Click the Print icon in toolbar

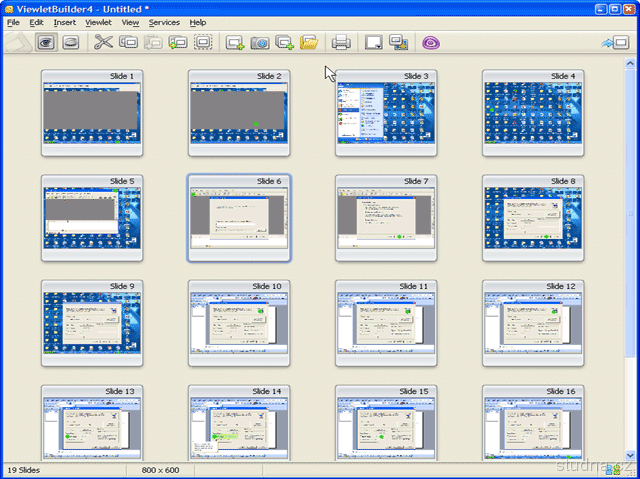coord(341,42)
